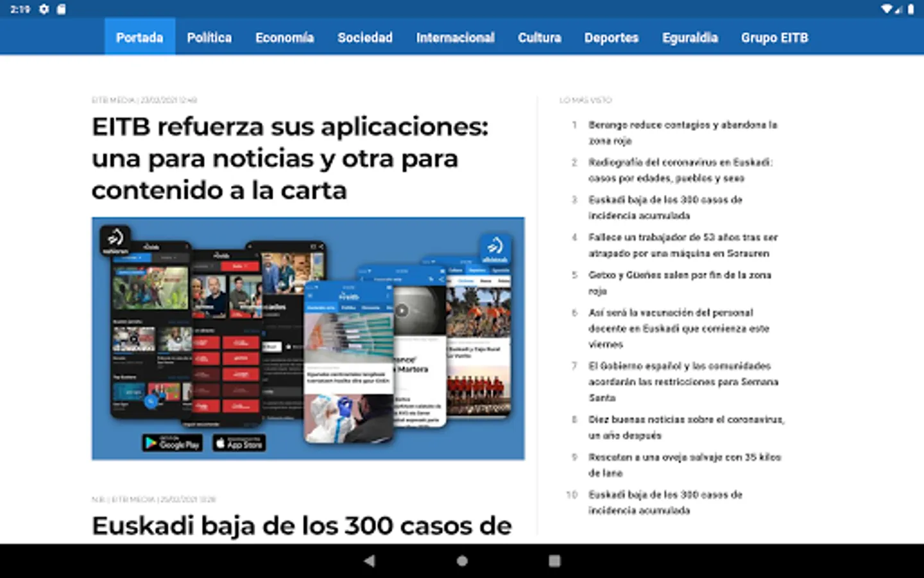Tap the settings gear in the status bar
This screenshot has height=578, width=924.
pyautogui.click(x=44, y=9)
